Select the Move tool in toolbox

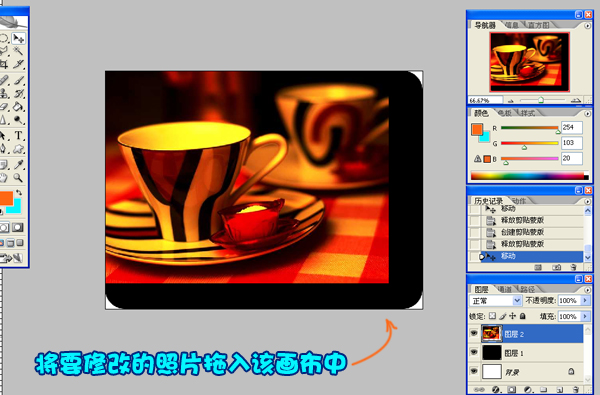click(18, 38)
